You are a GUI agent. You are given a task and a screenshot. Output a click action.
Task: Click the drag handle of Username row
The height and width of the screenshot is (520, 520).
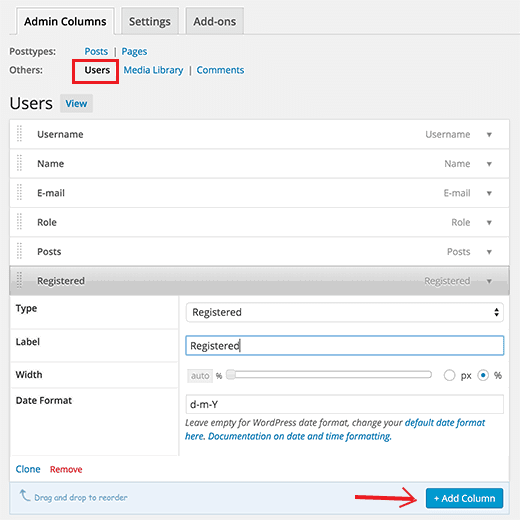pyautogui.click(x=19, y=134)
